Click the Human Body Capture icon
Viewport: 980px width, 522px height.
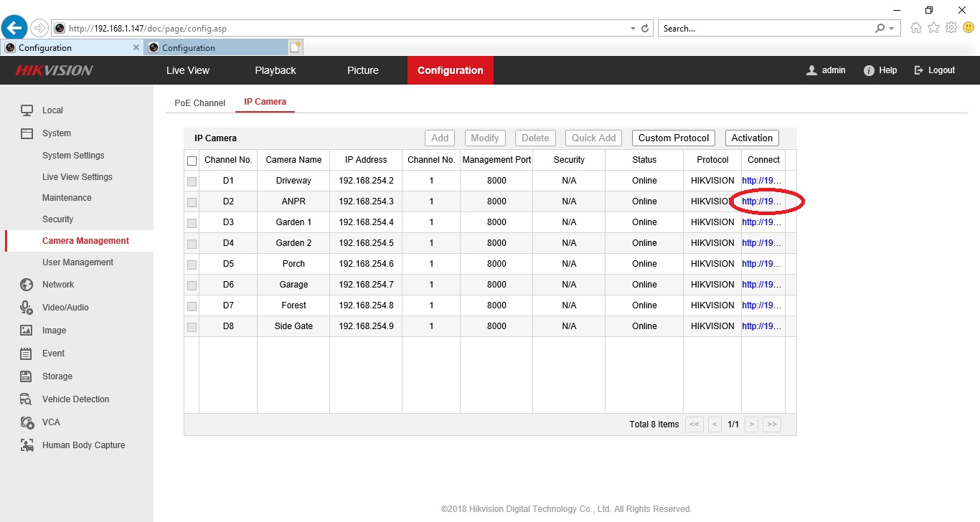tap(27, 445)
